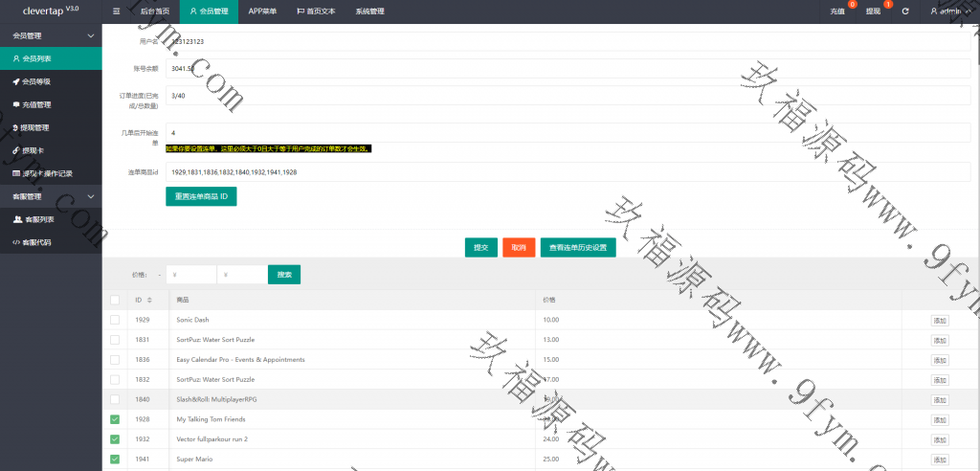980x471 pixels.
Task: Open the 系统管理 top menu
Action: tap(369, 11)
